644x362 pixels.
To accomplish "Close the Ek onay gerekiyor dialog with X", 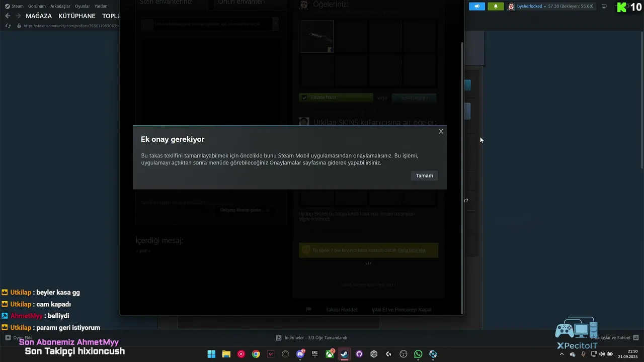I will [441, 131].
